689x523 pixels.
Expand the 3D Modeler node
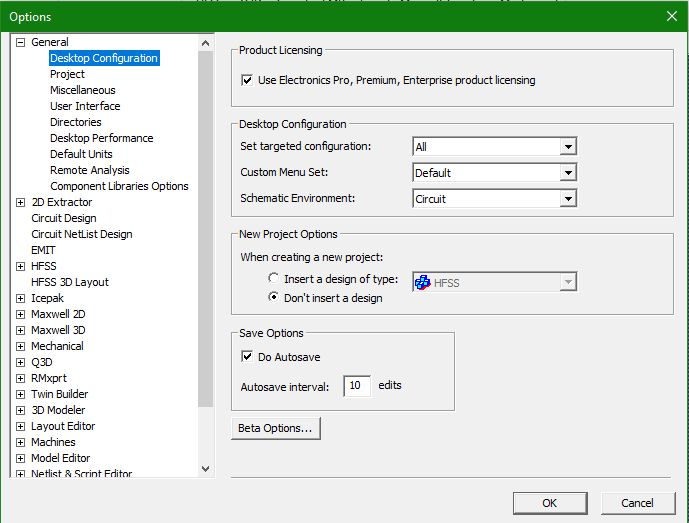pos(21,410)
